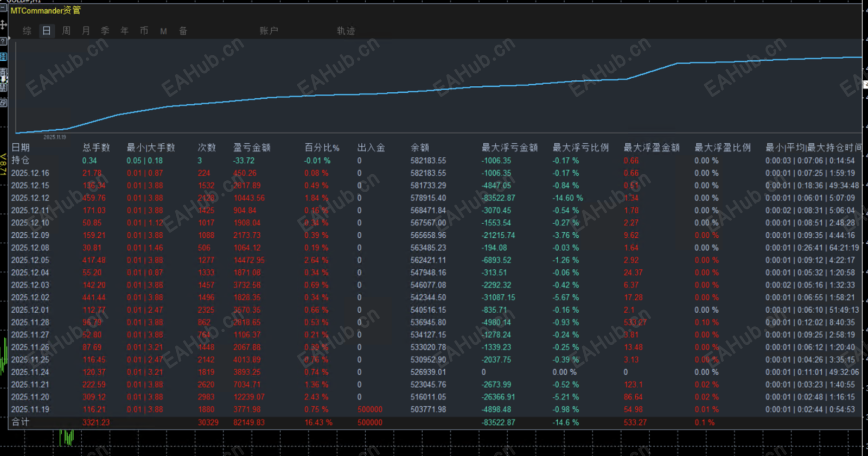Select the 2025.12.09 date row

click(x=30, y=236)
